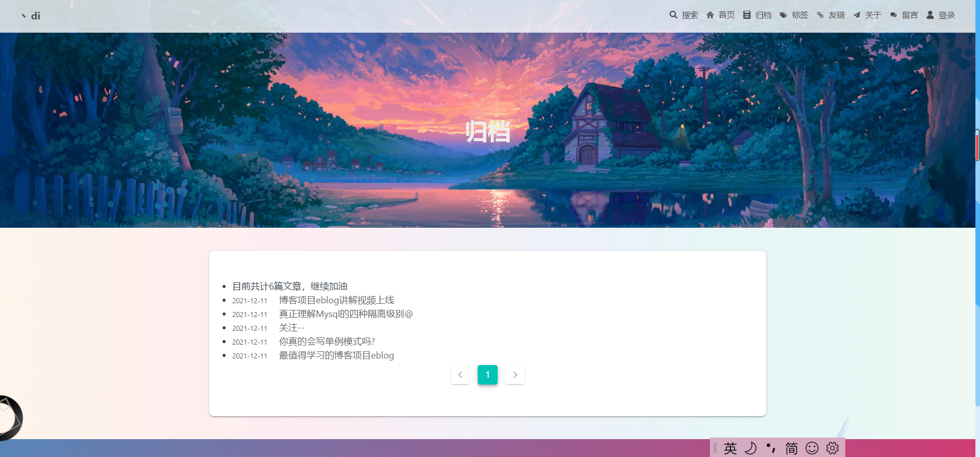
Task: Click the spinning disc music player widget
Action: 10,418
